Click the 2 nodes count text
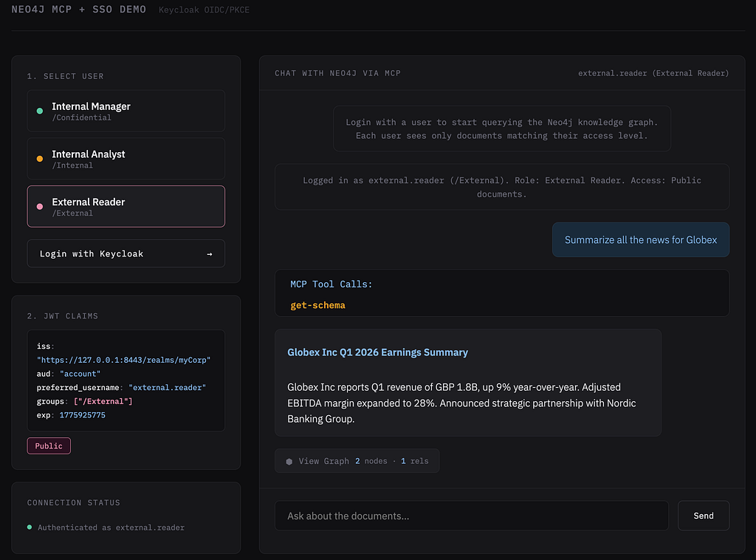 371,461
